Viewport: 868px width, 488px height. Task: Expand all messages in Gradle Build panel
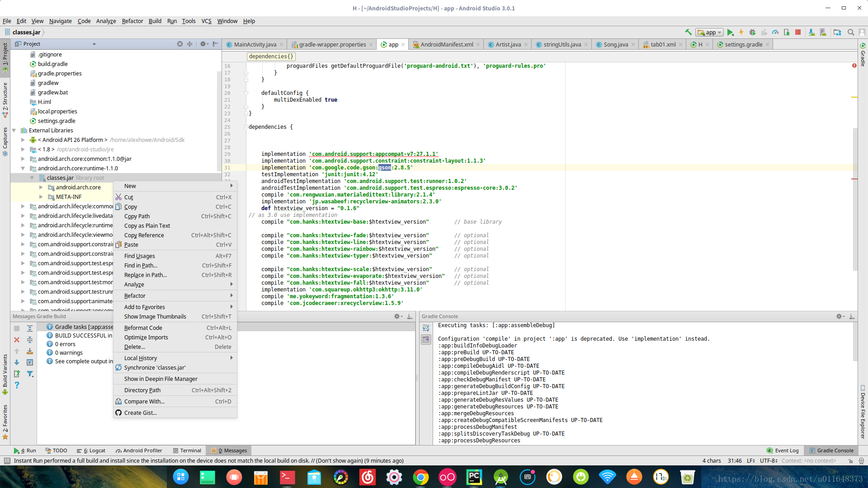[30, 328]
